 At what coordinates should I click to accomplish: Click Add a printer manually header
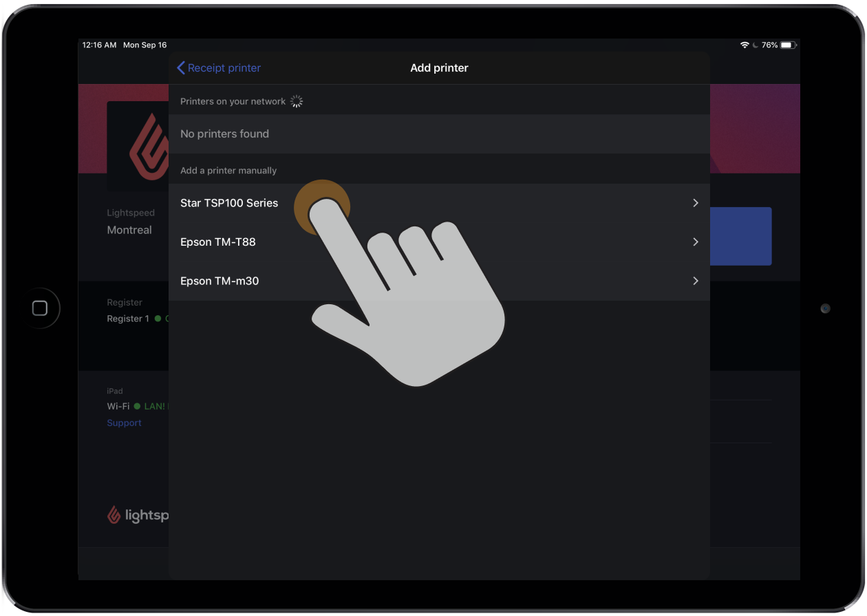pos(228,170)
